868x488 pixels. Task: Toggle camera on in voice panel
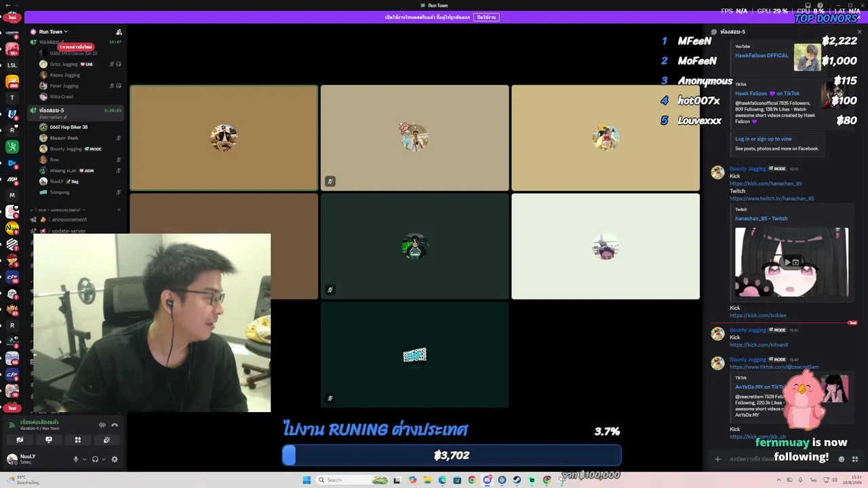[20, 440]
